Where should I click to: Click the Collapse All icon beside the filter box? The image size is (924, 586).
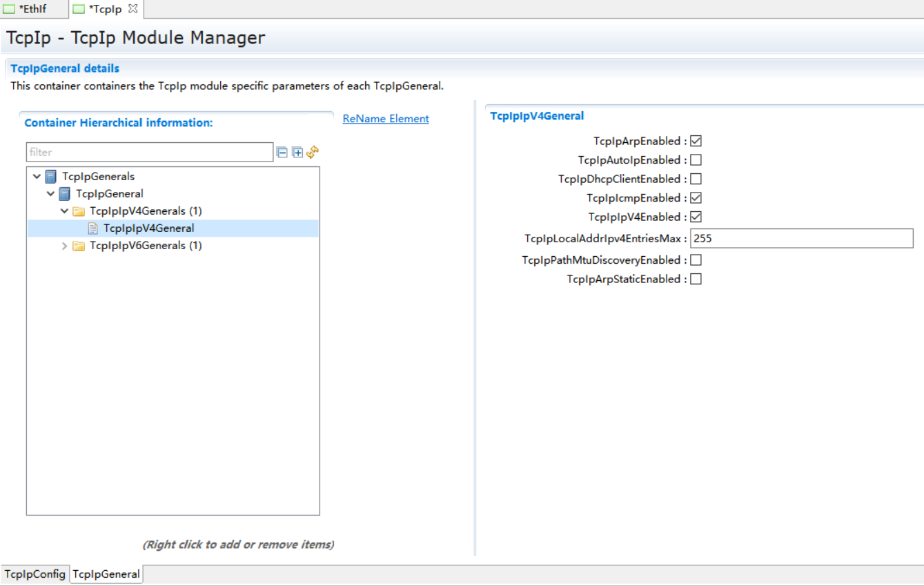(x=282, y=153)
